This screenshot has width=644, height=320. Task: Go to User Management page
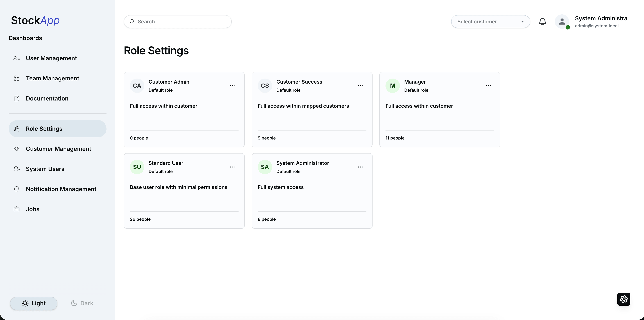[x=58, y=58]
